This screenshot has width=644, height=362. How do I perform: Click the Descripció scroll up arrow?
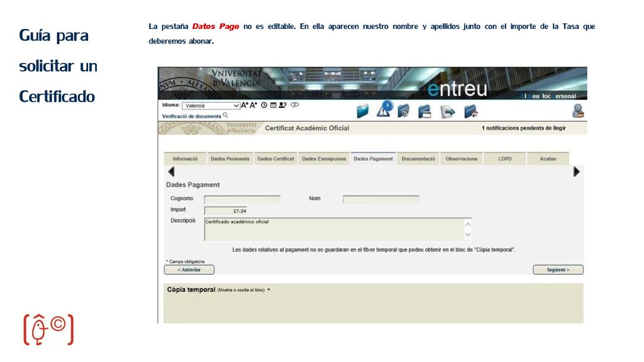468,224
